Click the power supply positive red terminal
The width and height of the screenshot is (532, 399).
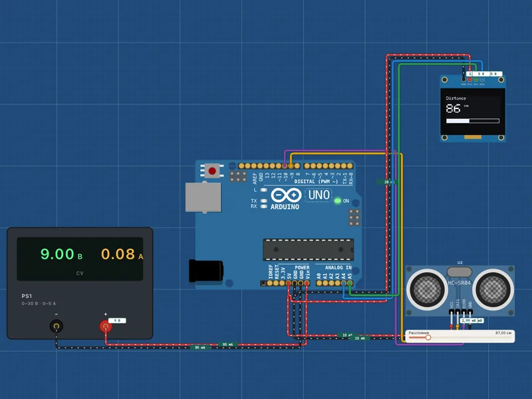(x=106, y=327)
